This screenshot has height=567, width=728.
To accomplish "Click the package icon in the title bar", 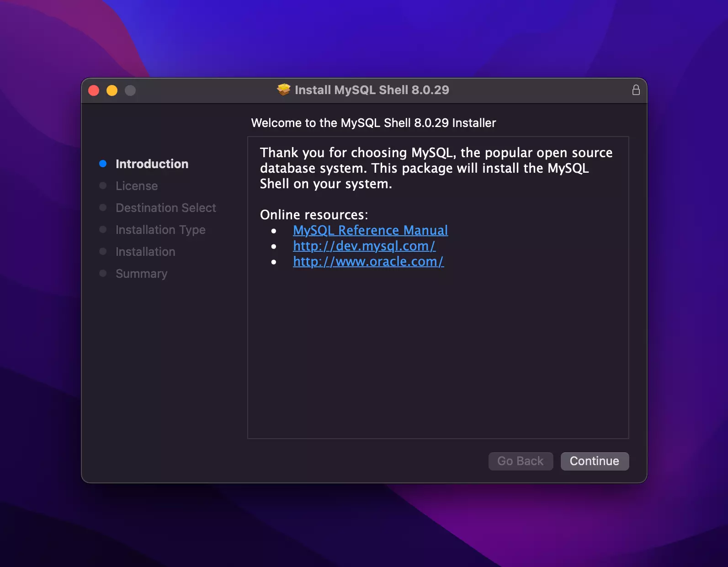I will click(283, 90).
